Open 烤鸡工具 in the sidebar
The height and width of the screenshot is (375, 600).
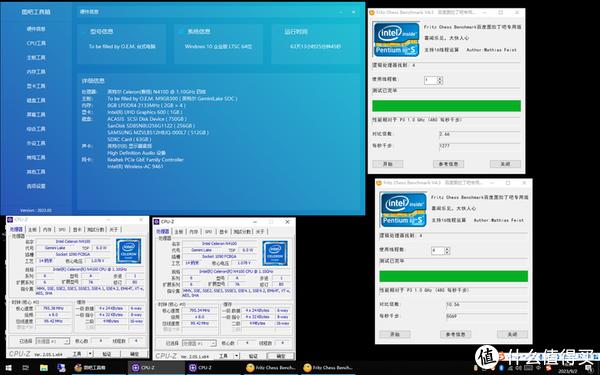[x=36, y=158]
